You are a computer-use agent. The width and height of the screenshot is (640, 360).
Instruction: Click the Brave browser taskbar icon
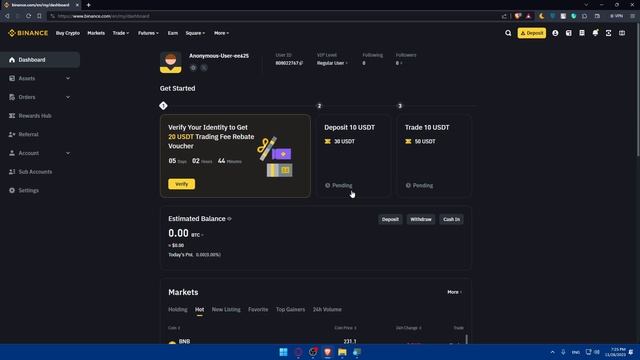point(327,352)
